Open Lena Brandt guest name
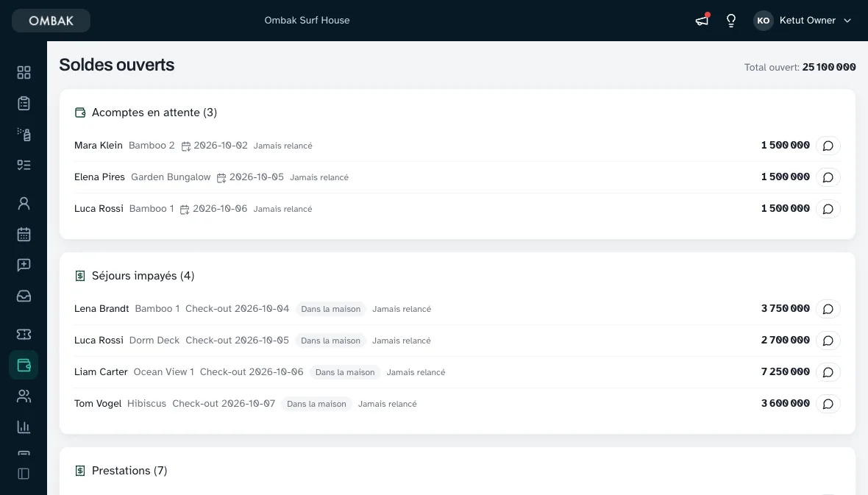 [x=102, y=308]
